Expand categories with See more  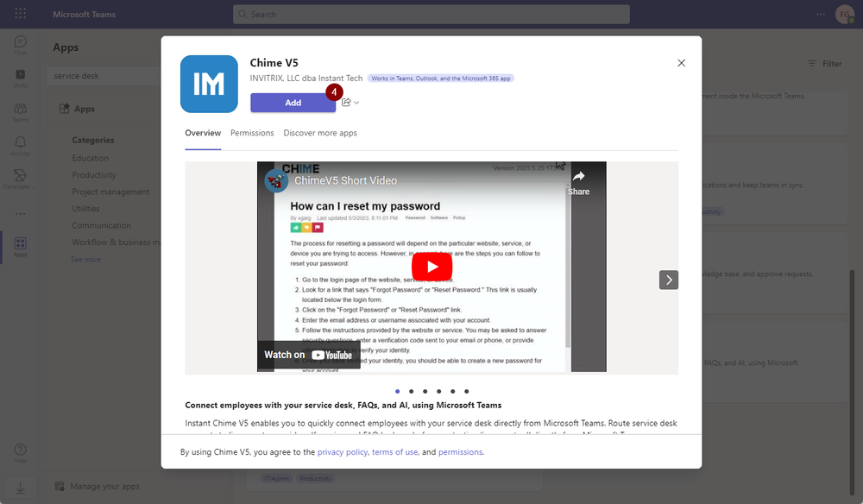[85, 260]
